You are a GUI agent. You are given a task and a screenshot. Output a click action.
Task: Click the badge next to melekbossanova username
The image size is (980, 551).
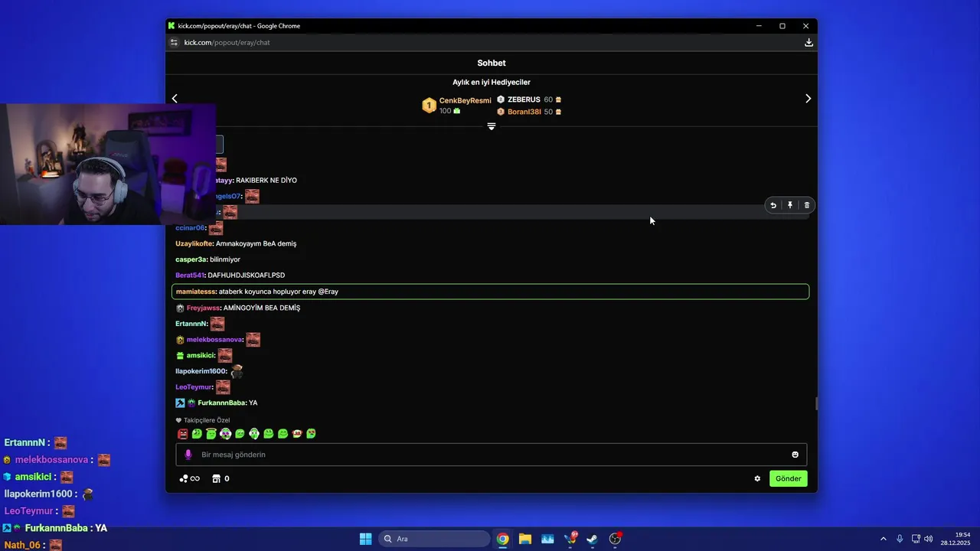tap(180, 340)
